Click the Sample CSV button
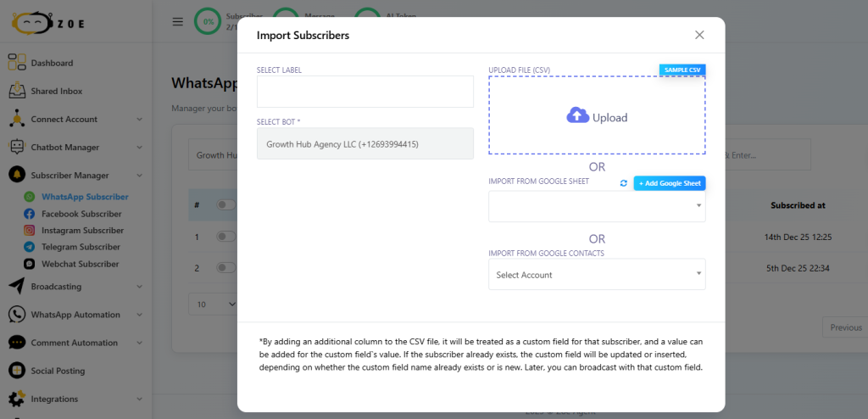 click(682, 70)
